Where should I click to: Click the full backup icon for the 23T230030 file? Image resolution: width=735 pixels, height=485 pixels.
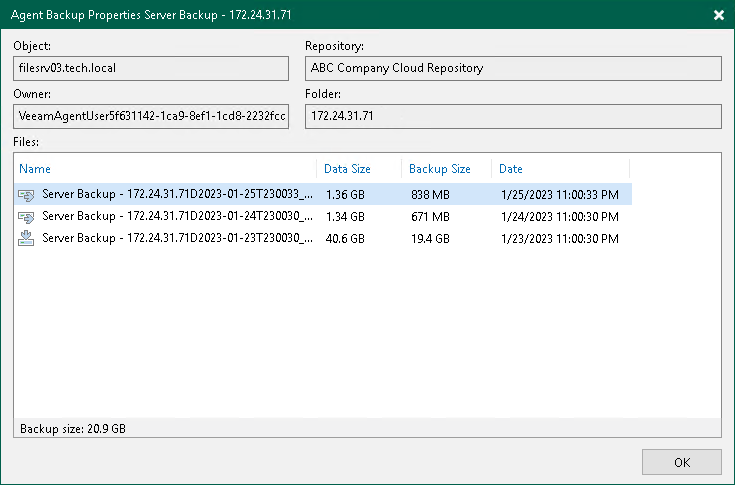click(27, 238)
